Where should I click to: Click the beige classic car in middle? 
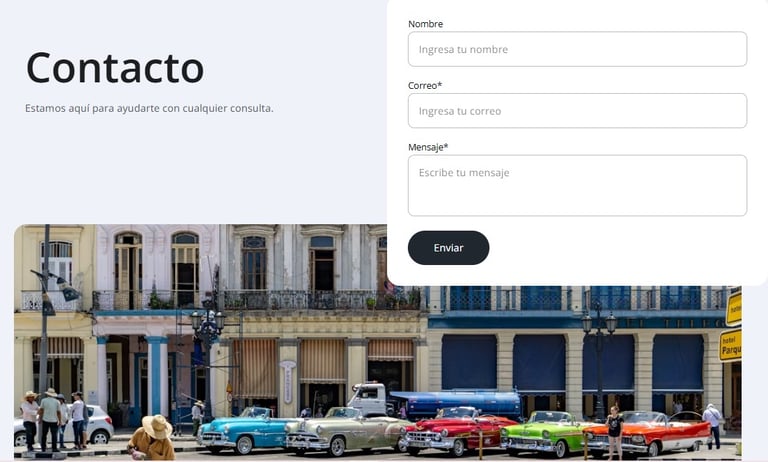click(x=345, y=430)
